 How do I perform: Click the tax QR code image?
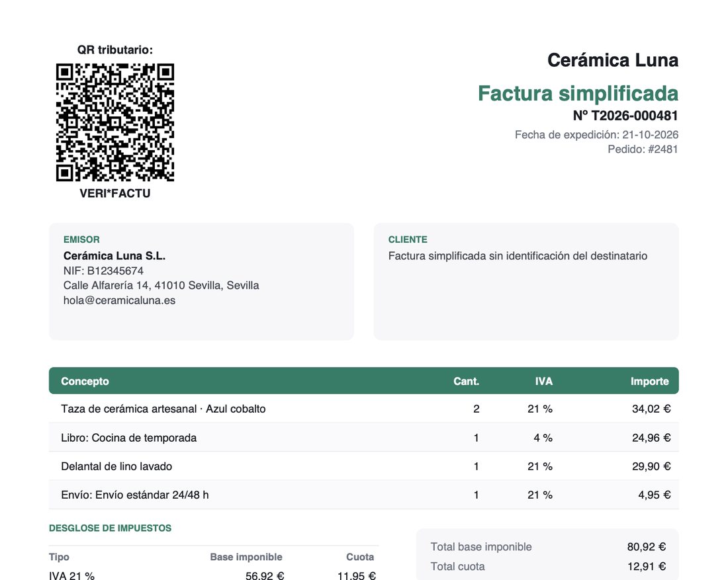(x=115, y=122)
